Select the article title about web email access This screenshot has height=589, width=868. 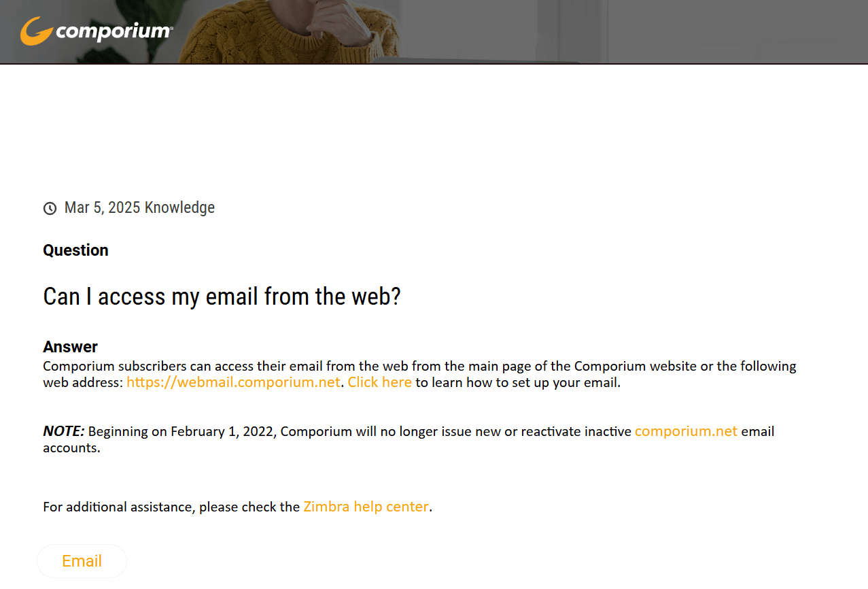pos(222,296)
